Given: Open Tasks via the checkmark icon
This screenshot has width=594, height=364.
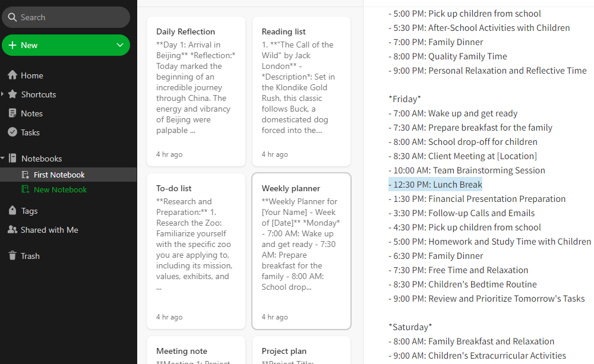Looking at the screenshot, I should click(x=13, y=132).
